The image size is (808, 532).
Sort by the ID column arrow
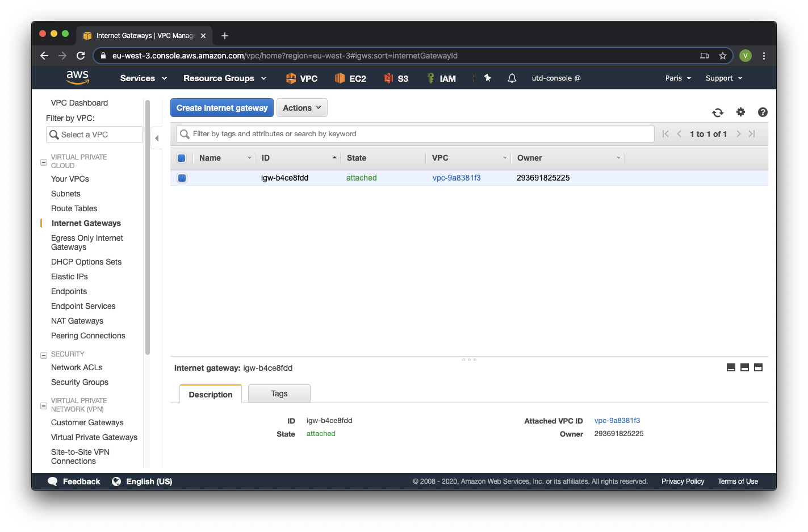coord(334,158)
